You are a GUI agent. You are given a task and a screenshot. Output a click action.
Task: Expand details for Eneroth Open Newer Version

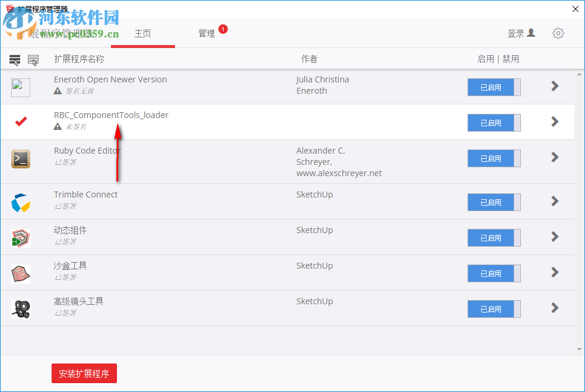554,85
